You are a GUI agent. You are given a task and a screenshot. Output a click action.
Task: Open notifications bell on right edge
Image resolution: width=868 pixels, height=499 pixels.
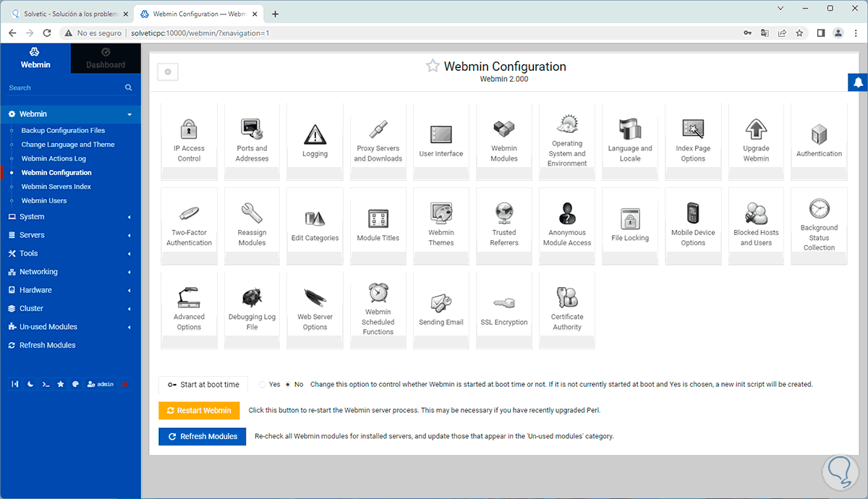pyautogui.click(x=858, y=82)
